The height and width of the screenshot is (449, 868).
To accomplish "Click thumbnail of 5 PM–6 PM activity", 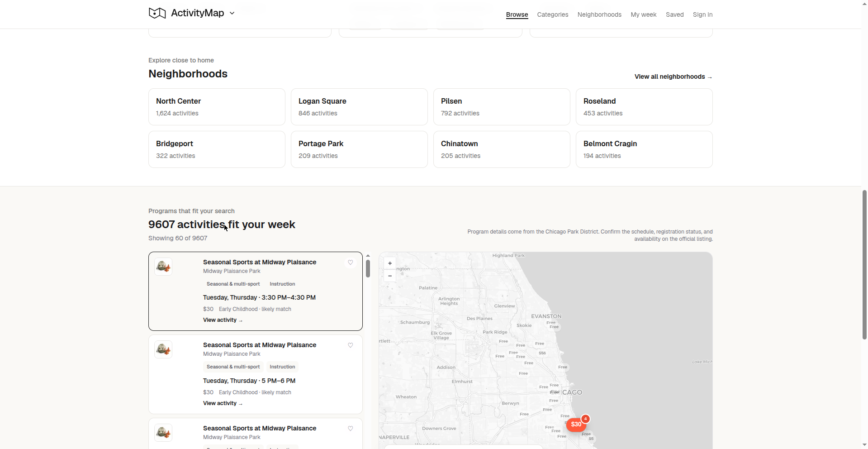I will (163, 349).
